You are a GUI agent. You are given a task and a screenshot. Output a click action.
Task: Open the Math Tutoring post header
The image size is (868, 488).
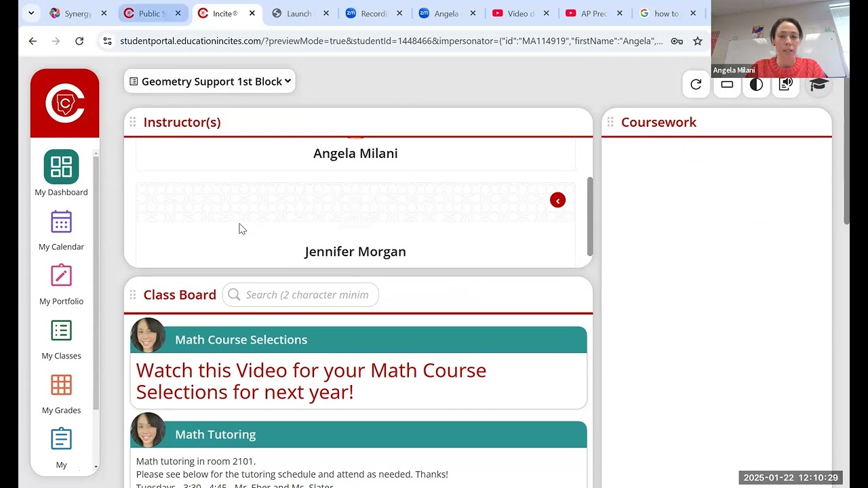pos(359,434)
